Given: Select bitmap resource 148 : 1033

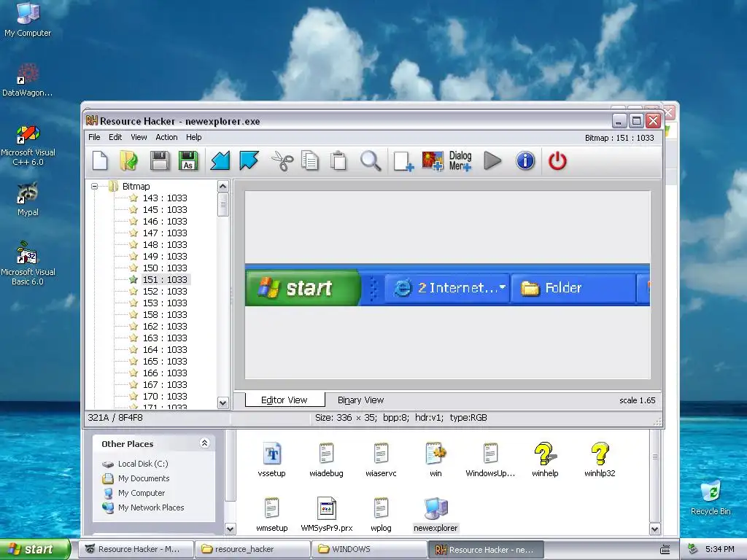Looking at the screenshot, I should (x=165, y=245).
